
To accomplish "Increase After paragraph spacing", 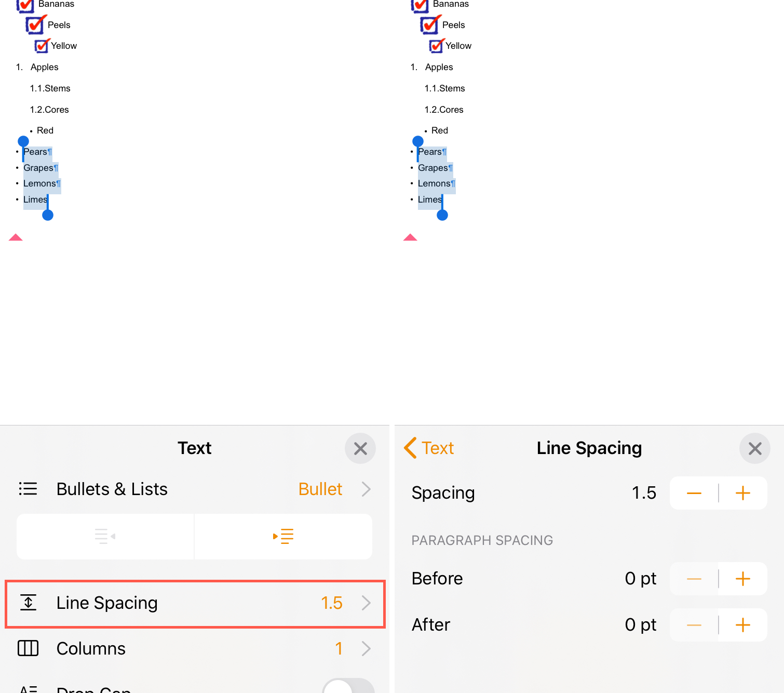I will [743, 625].
